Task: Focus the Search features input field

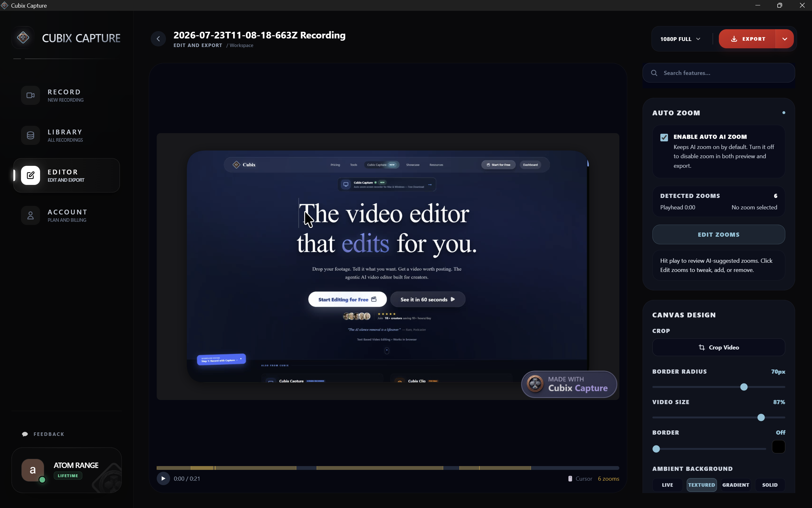Action: click(719, 73)
